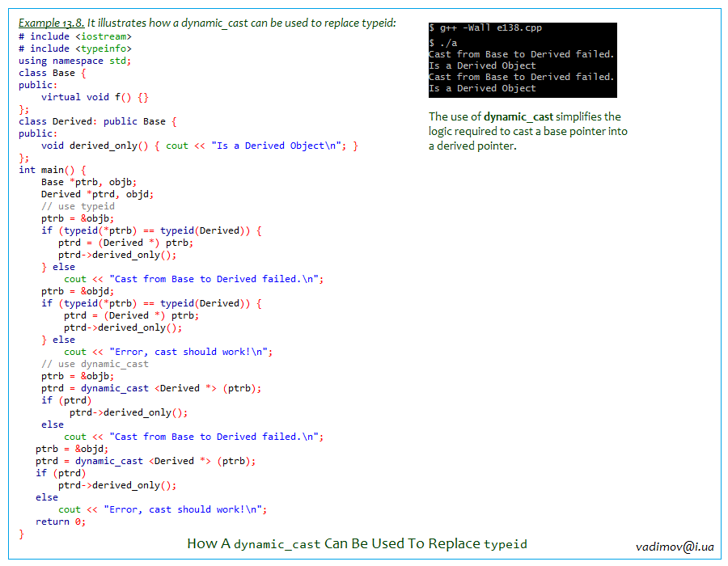Click "The use of dynamic_cast simplifies the" text
The height and width of the screenshot is (566, 728).
click(x=525, y=116)
